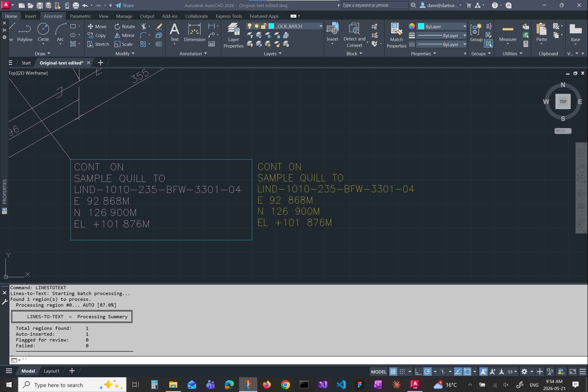
Task: Click the Undo arrow icon
Action: [x=85, y=5]
